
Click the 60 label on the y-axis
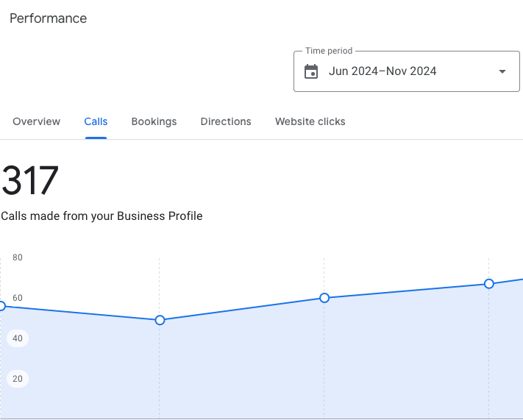pos(18,298)
